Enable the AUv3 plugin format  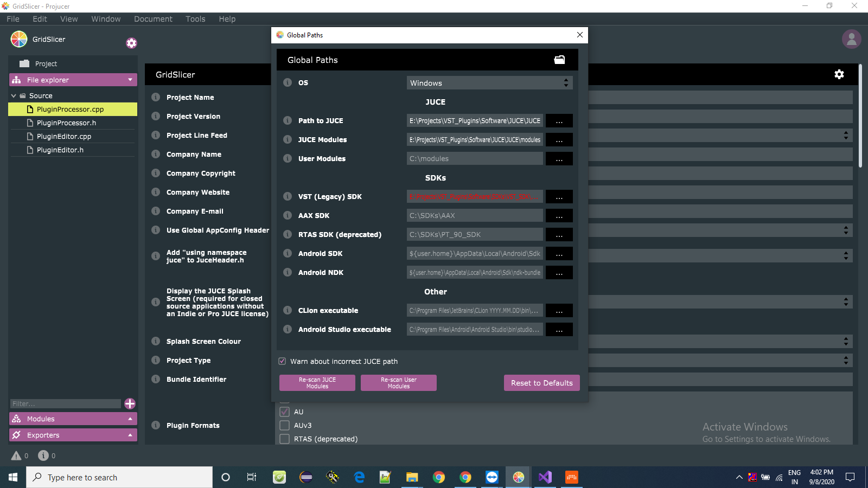click(x=284, y=425)
